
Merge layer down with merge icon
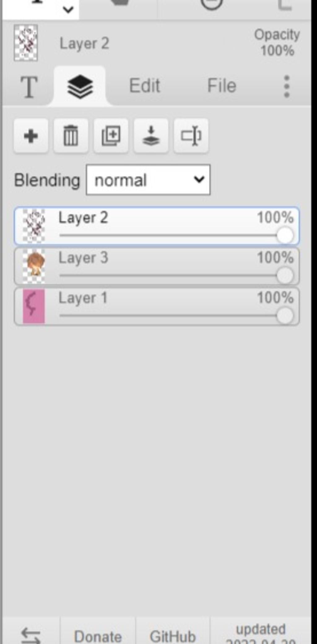point(151,136)
